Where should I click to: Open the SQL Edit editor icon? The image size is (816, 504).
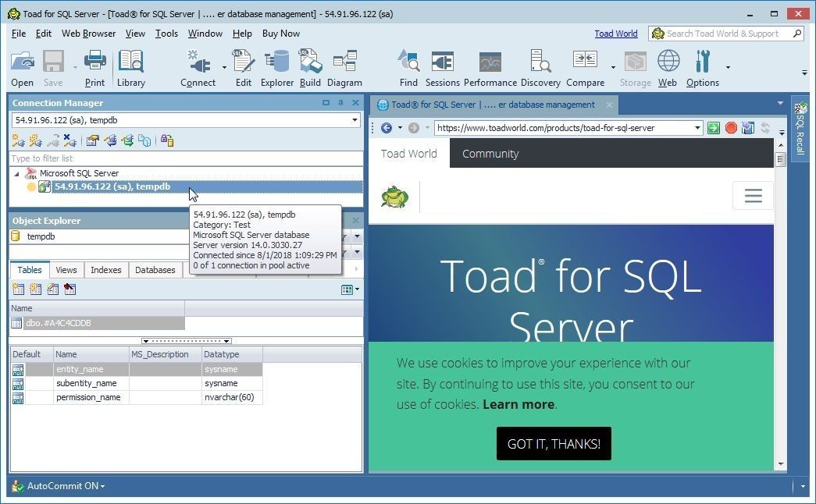(x=243, y=68)
